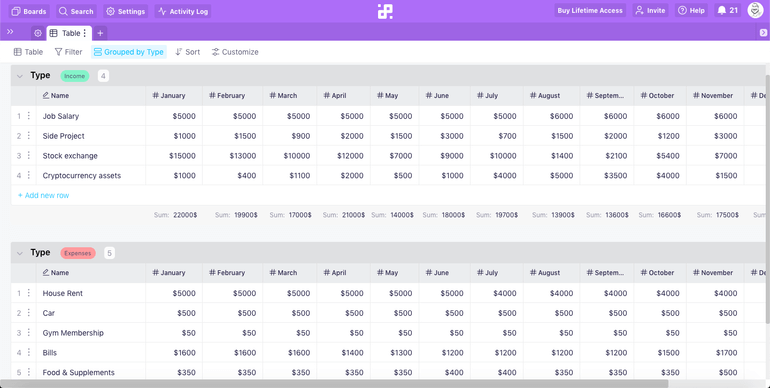The image size is (770, 388).
Task: Click the horizontal scrollbar at bottom
Action: coord(334,384)
